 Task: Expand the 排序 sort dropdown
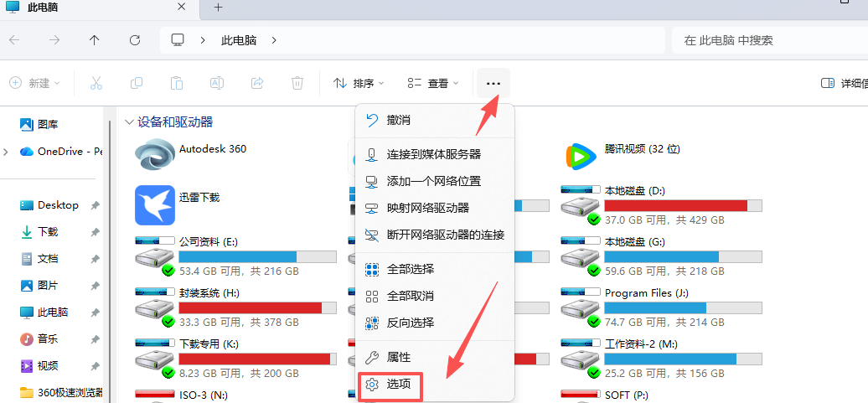tap(359, 83)
